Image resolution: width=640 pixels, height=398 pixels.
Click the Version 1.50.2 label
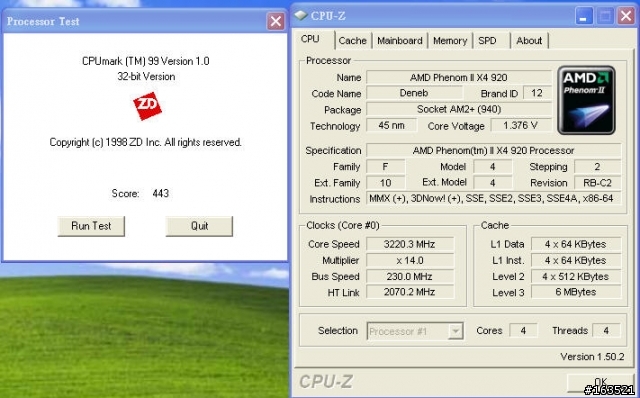(x=592, y=356)
